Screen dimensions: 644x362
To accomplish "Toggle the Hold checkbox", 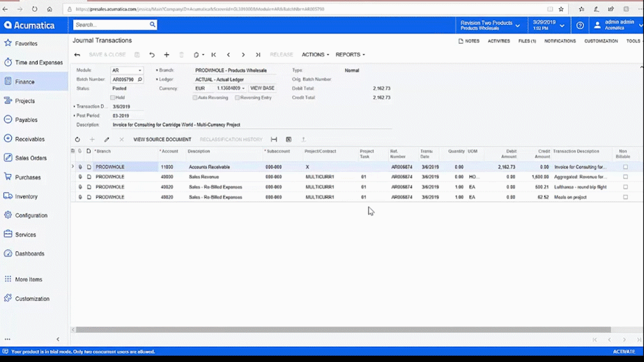I will 112,97.
